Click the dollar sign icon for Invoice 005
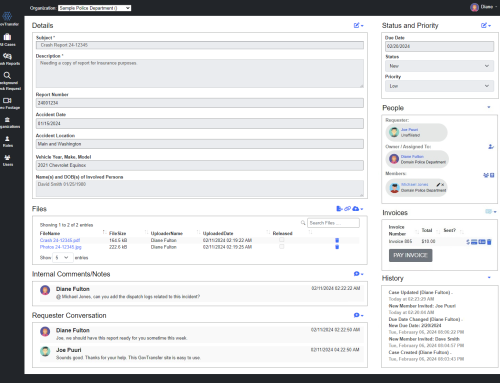Viewport: 500px width, 383px height. [x=468, y=242]
